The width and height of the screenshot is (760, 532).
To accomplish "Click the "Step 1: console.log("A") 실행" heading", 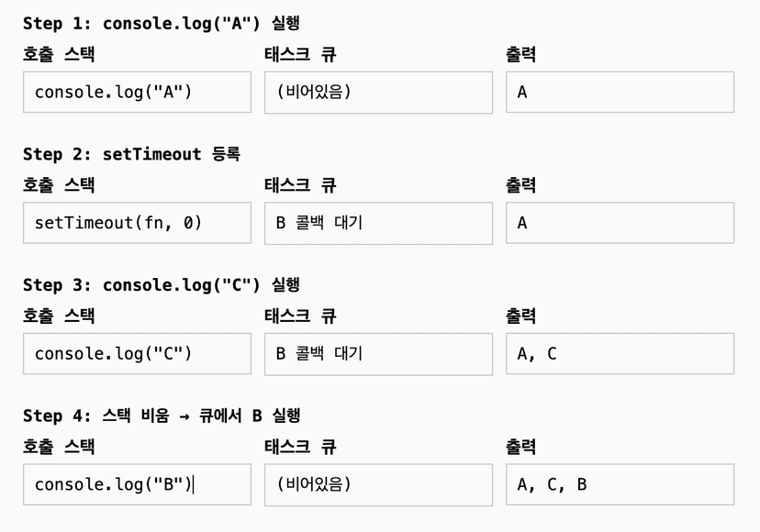I will coord(162,24).
